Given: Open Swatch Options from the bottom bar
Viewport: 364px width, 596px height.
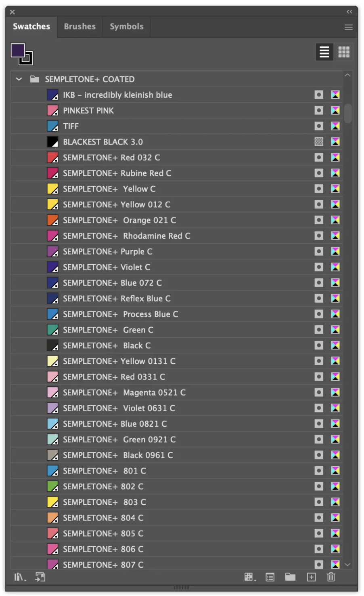Looking at the screenshot, I should coord(270,577).
